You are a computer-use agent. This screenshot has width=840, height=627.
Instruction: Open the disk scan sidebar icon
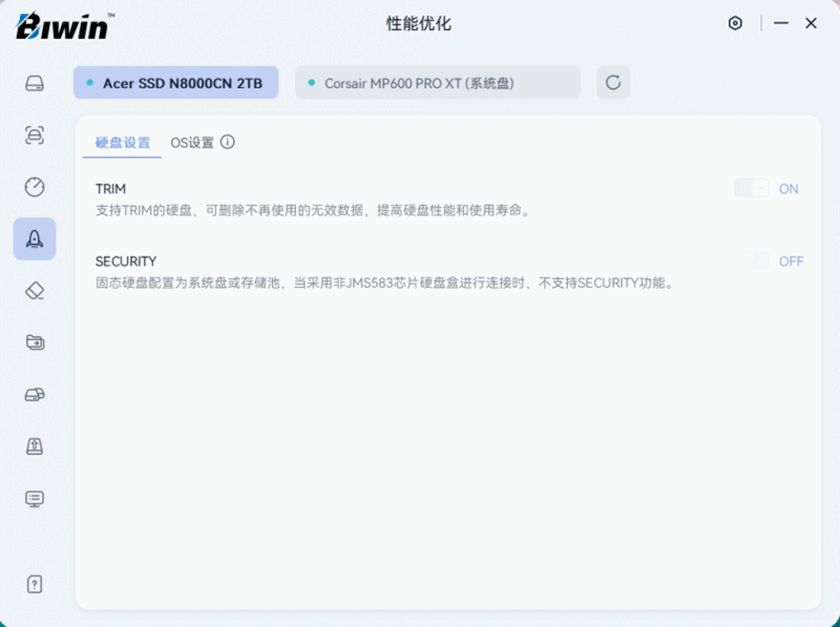coord(34,134)
